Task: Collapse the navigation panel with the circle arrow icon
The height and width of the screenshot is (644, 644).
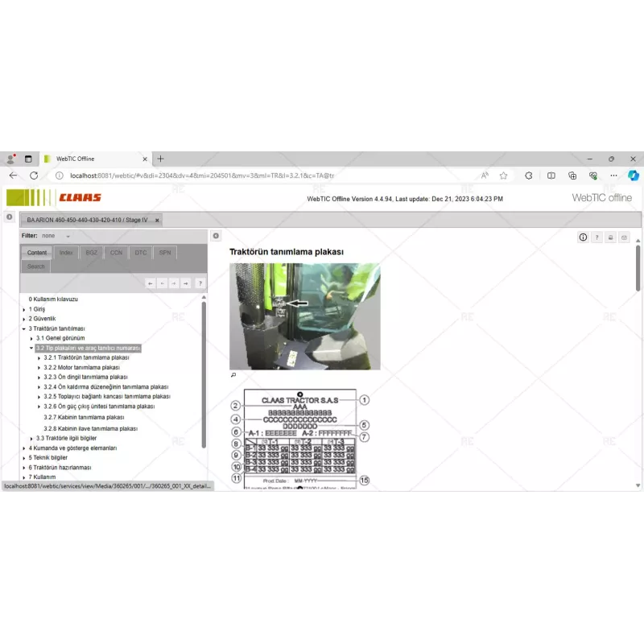Action: point(215,236)
